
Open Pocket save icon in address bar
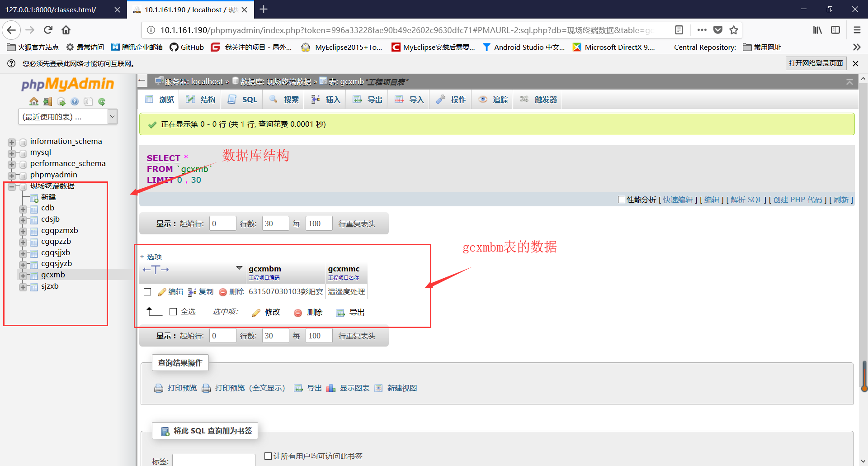click(718, 30)
